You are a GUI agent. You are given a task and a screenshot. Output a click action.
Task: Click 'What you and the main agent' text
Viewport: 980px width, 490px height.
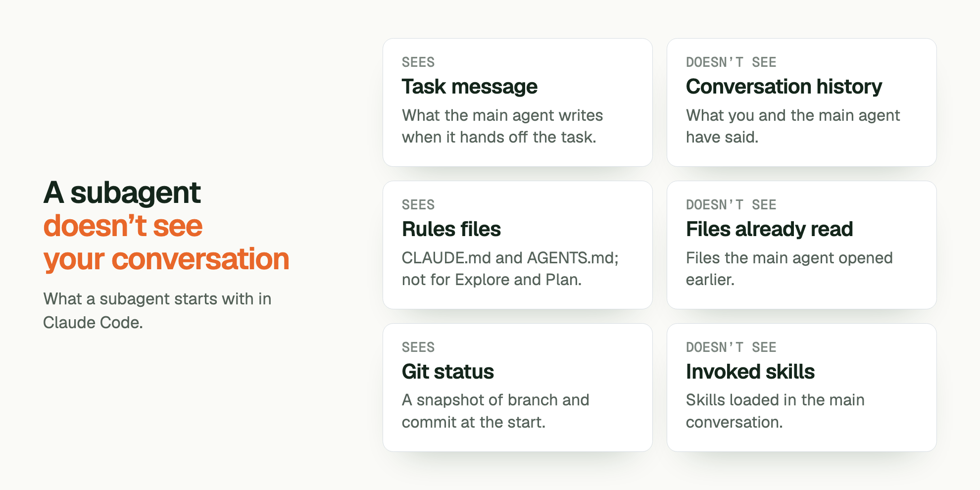[793, 115]
